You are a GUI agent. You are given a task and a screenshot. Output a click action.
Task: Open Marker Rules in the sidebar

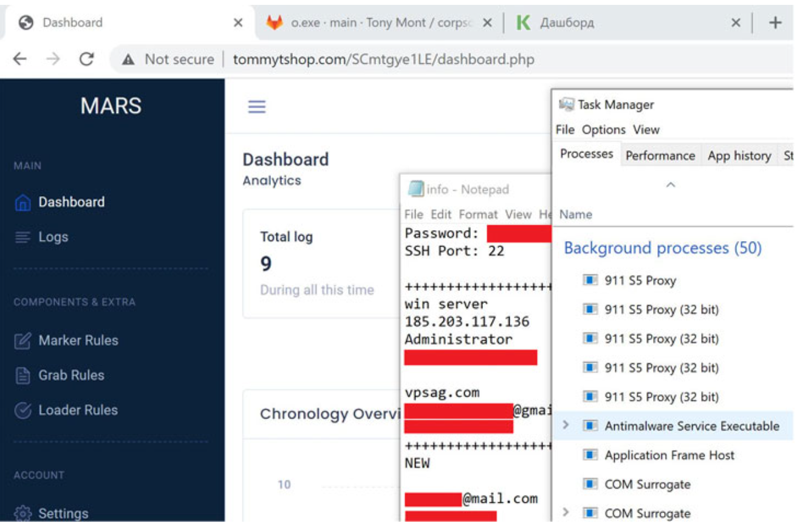pos(78,341)
